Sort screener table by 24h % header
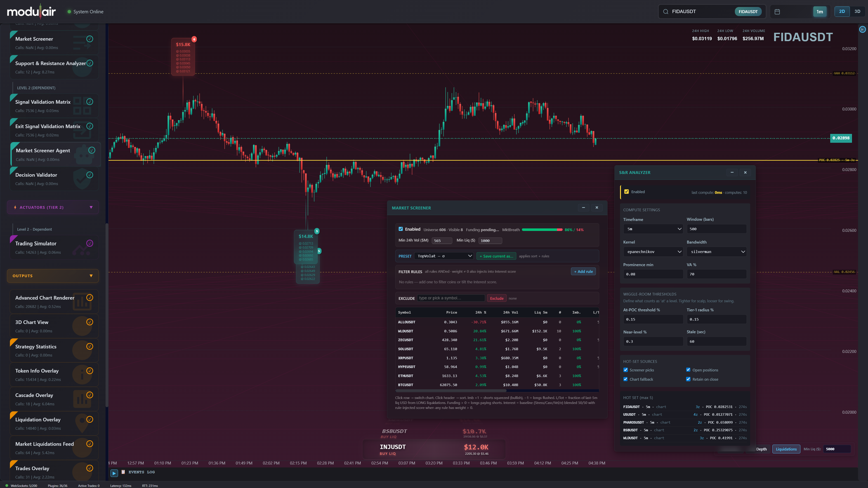The height and width of the screenshot is (488, 868). [481, 312]
